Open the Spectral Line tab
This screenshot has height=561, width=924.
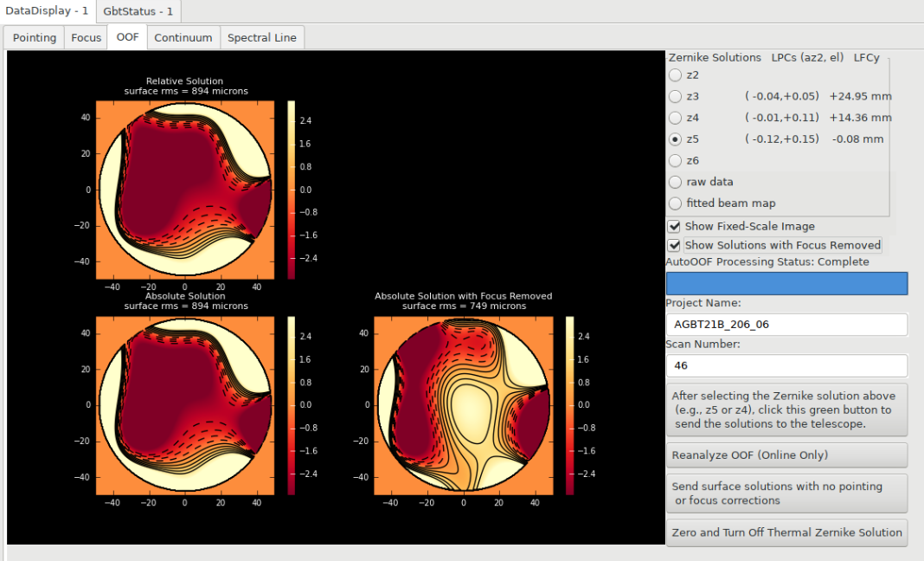261,38
